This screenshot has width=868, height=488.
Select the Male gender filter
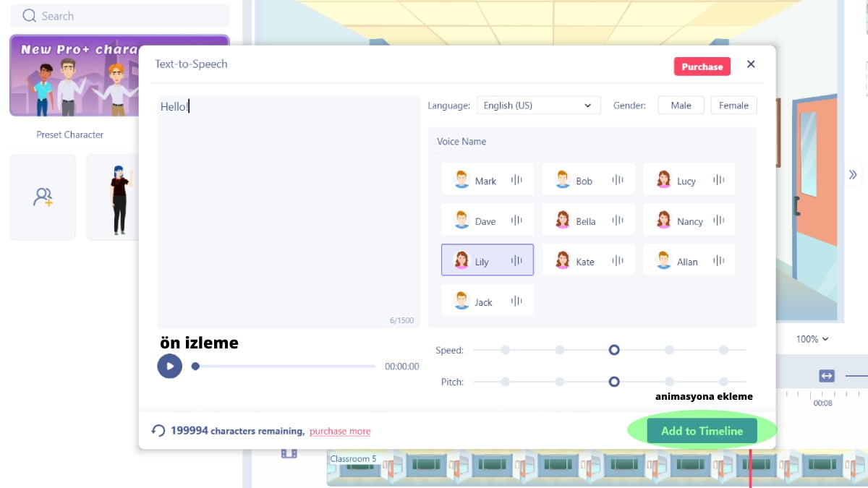[x=681, y=106]
